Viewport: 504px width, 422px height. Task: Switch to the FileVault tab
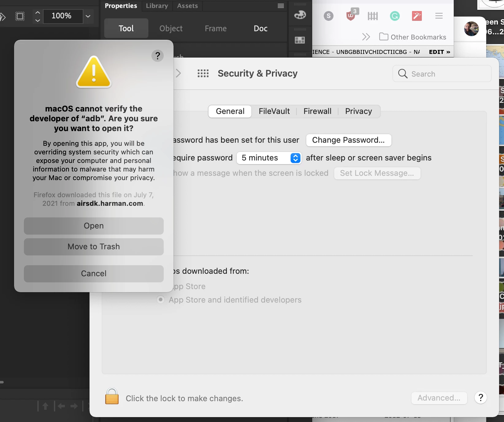[274, 111]
